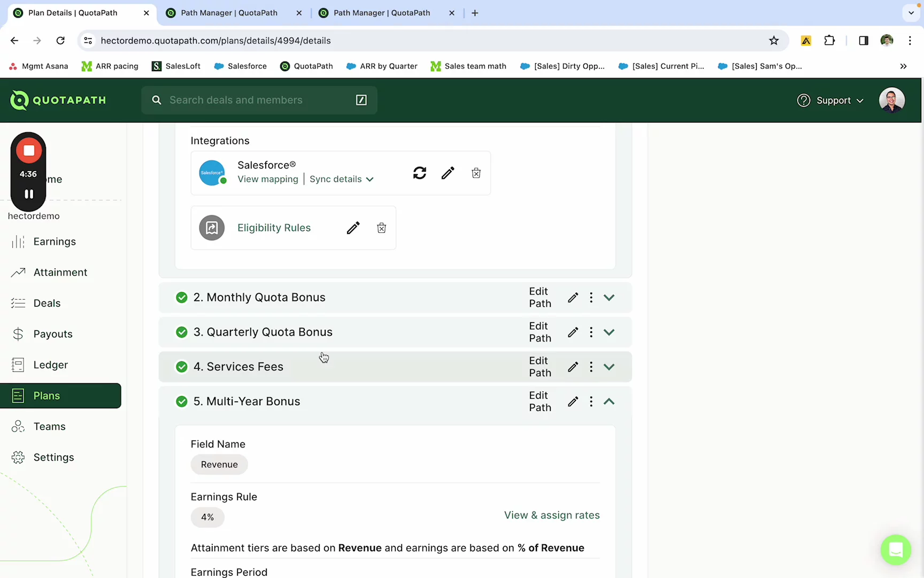The height and width of the screenshot is (578, 924).
Task: Delete the Salesforce integration via trash icon
Action: point(476,173)
